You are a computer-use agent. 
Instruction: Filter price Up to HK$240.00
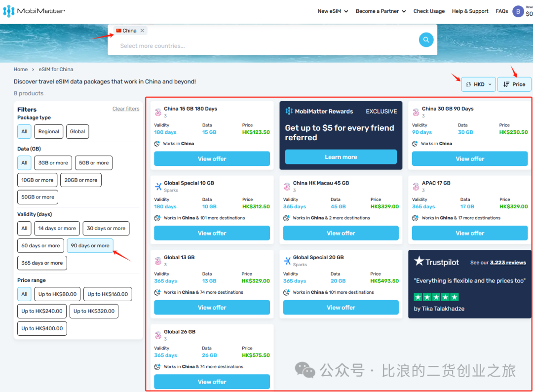pos(42,311)
